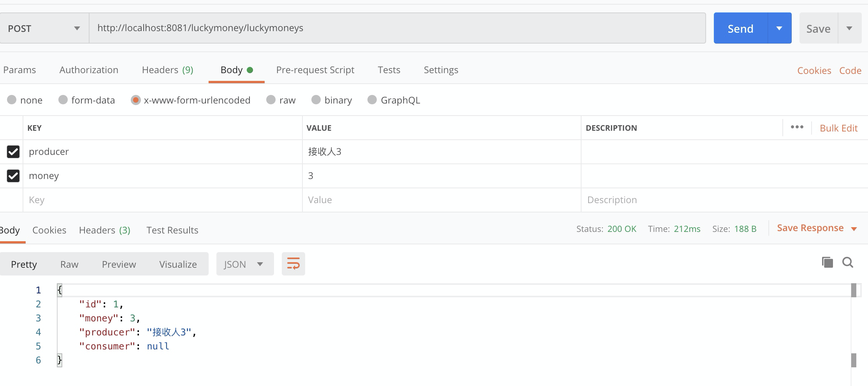Image resolution: width=868 pixels, height=386 pixels.
Task: Select the raw body type
Action: (281, 100)
